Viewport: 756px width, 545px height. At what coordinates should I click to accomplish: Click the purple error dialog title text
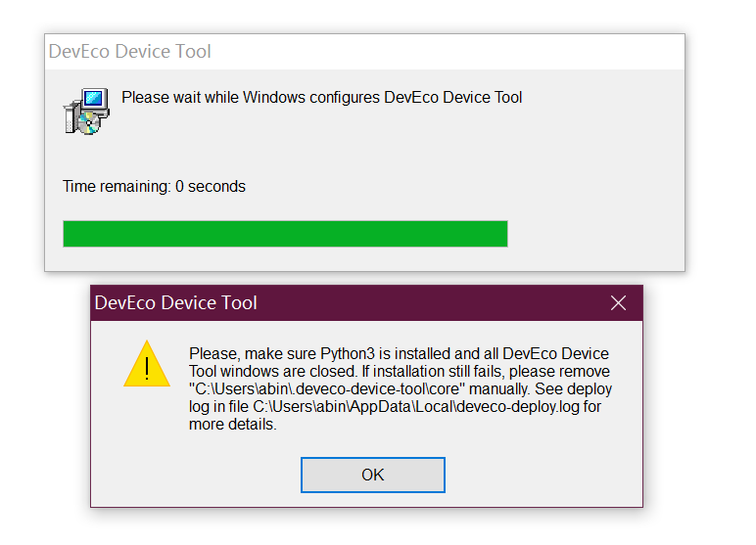(x=176, y=303)
